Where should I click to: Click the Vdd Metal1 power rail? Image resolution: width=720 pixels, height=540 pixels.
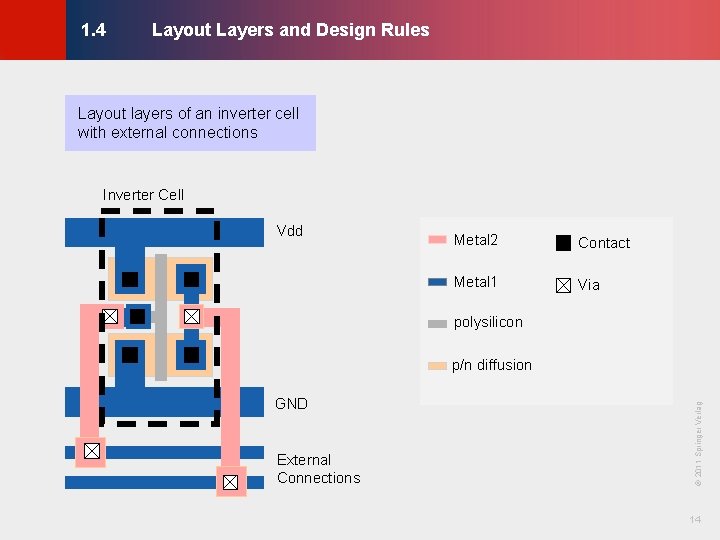pyautogui.click(x=164, y=232)
